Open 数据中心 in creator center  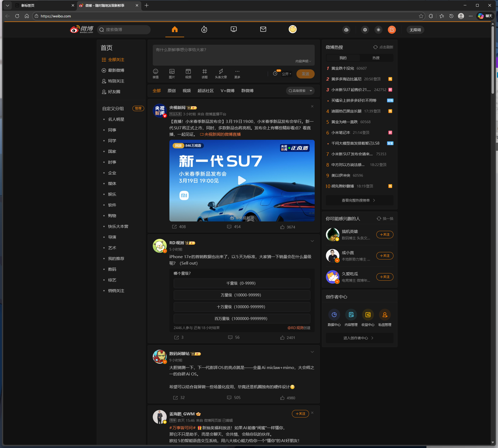coord(334,318)
